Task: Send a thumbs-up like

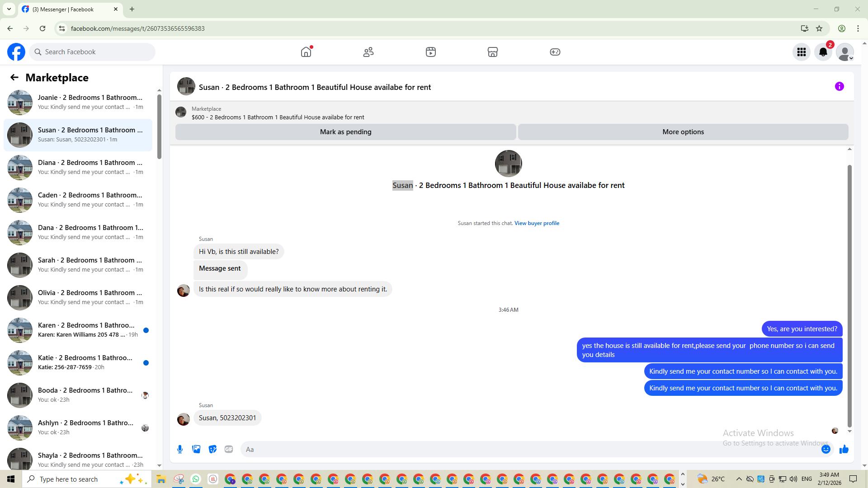Action: [844, 449]
